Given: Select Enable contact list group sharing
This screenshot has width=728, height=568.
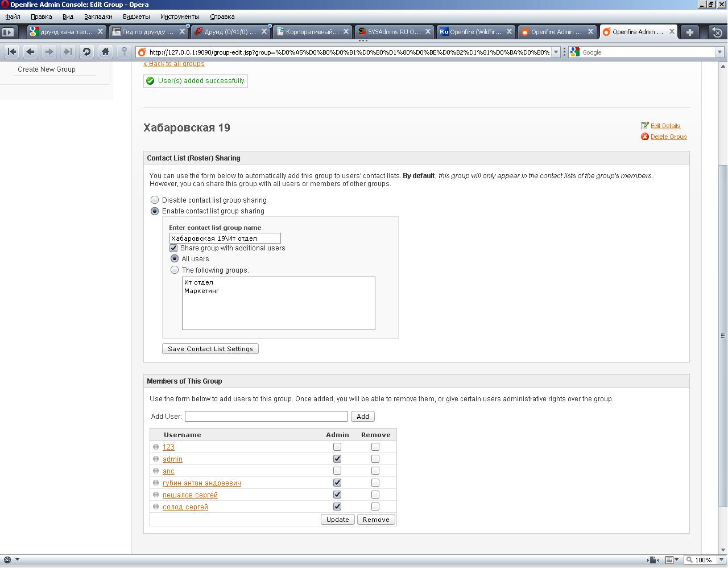Looking at the screenshot, I should (x=155, y=211).
